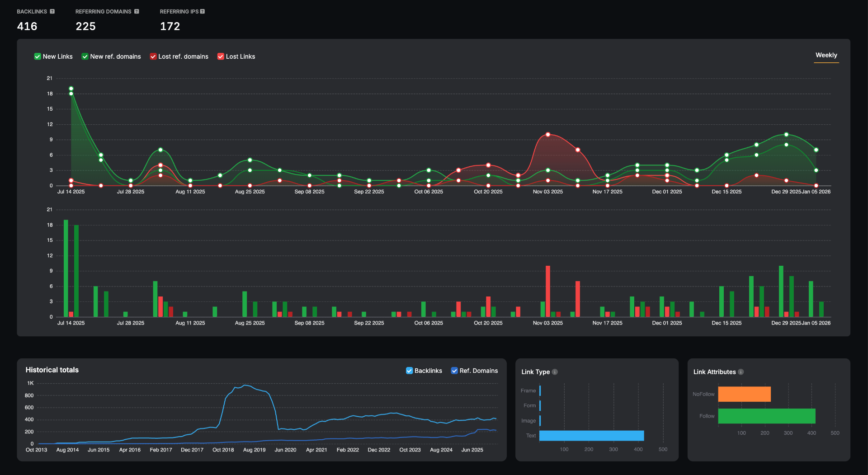Click the help icon beside REFERRING IPS
Screen dimensions: 868x475
point(203,12)
